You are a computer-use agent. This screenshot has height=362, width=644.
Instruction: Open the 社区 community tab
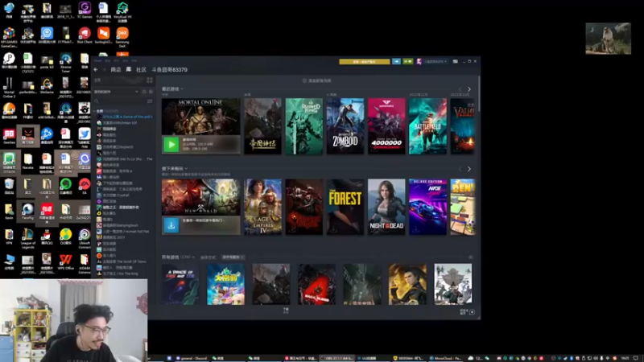click(142, 70)
